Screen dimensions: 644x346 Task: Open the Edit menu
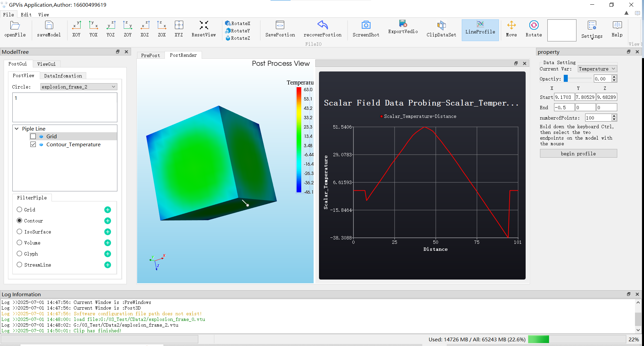[x=26, y=15]
